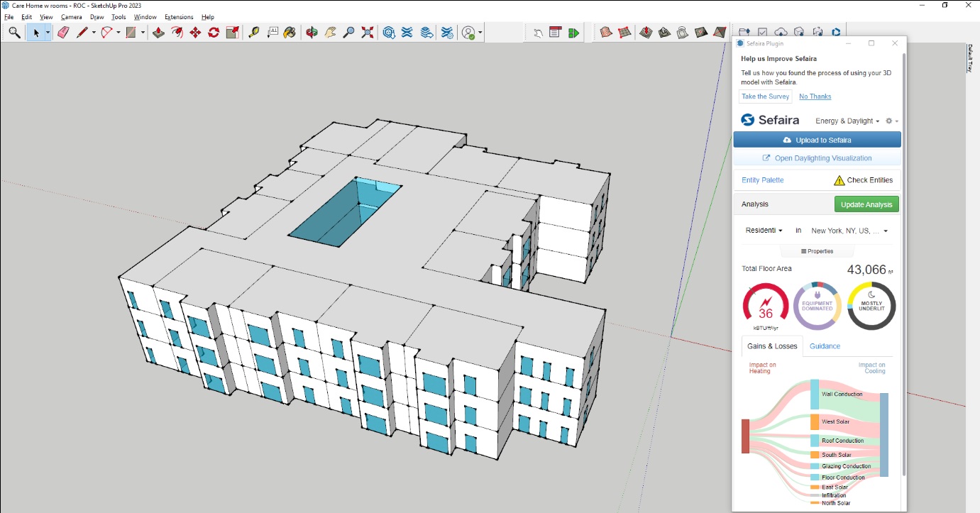Select the Eraser tool
The image size is (980, 513).
tap(63, 33)
